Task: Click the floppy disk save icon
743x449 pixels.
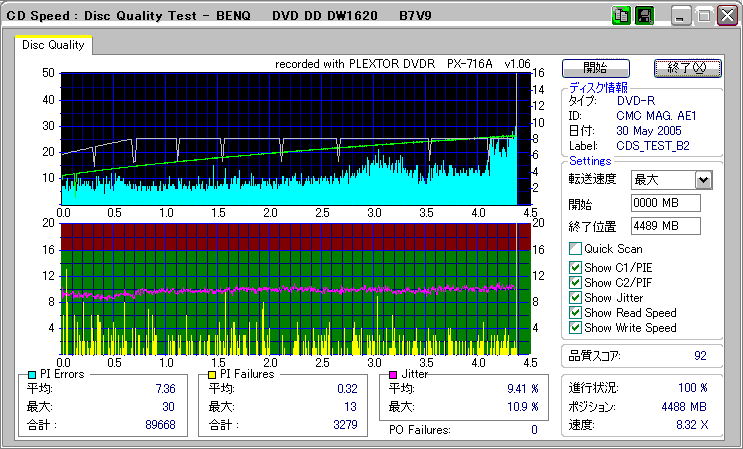Action: click(643, 17)
